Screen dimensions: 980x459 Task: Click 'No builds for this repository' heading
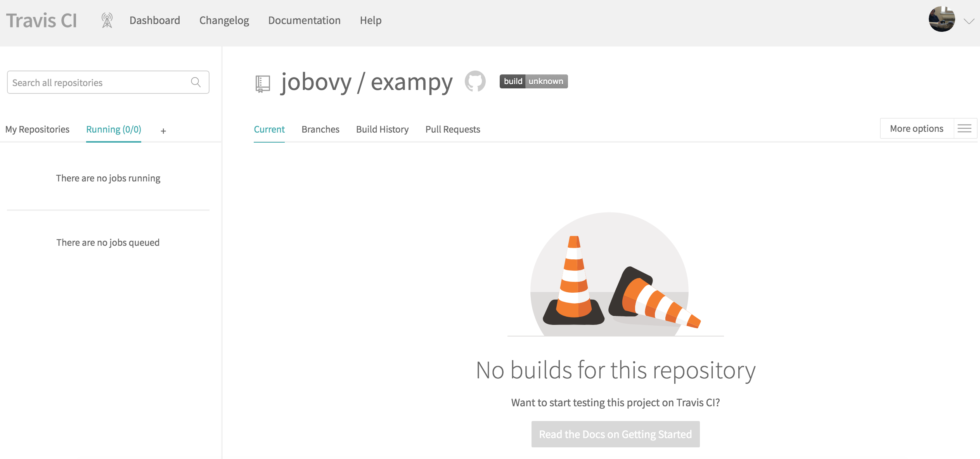616,370
